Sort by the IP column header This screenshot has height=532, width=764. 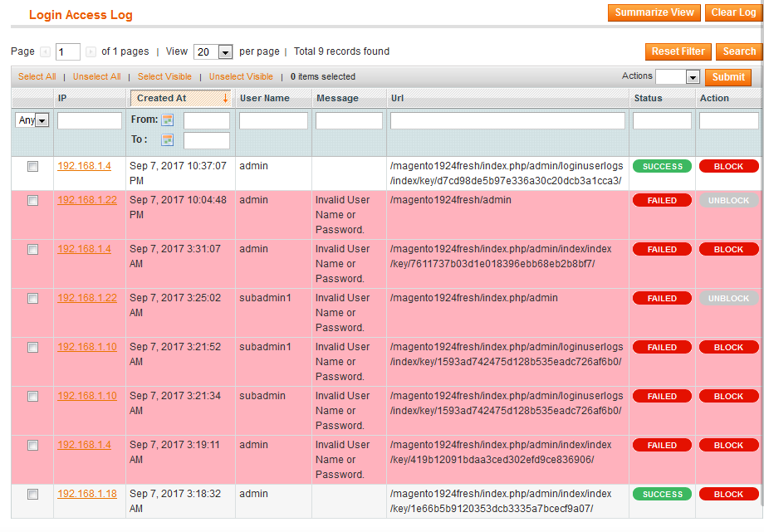(x=62, y=98)
